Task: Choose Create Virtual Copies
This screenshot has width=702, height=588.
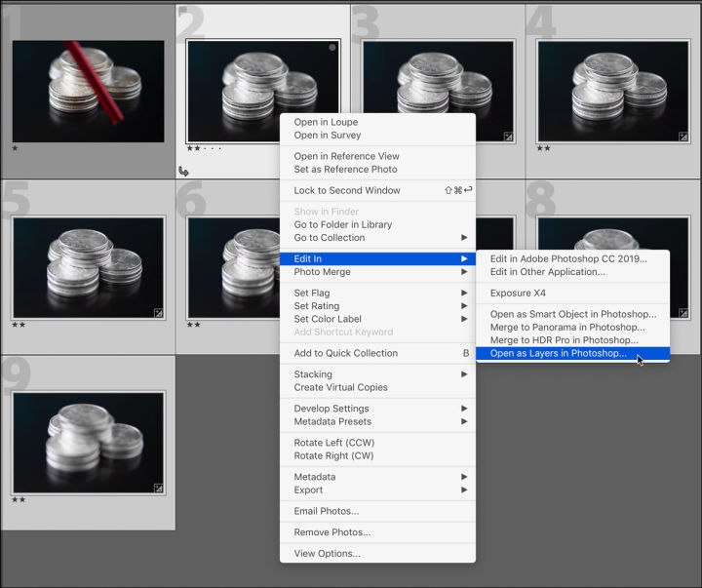Action: pos(377,387)
